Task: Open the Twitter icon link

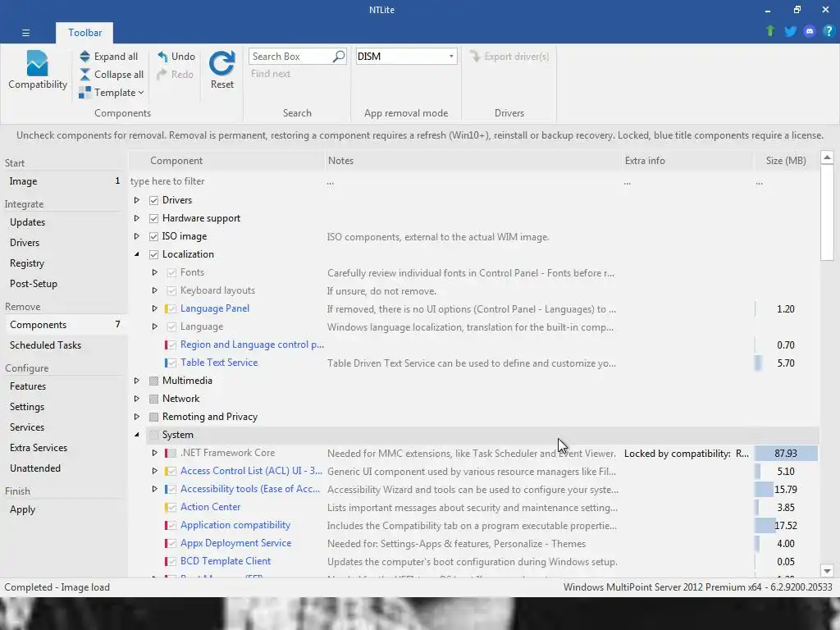Action: click(790, 31)
